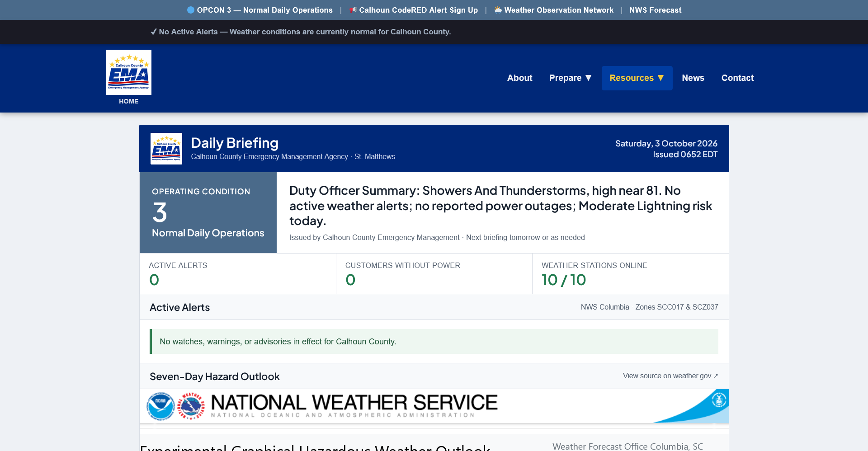Click the Calhoun County EMA home logo

[x=129, y=72]
